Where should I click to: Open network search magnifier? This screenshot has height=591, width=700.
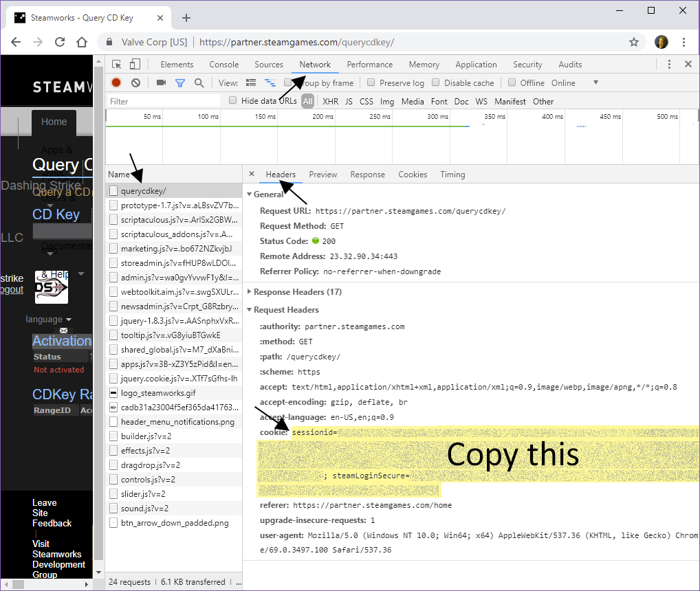199,83
